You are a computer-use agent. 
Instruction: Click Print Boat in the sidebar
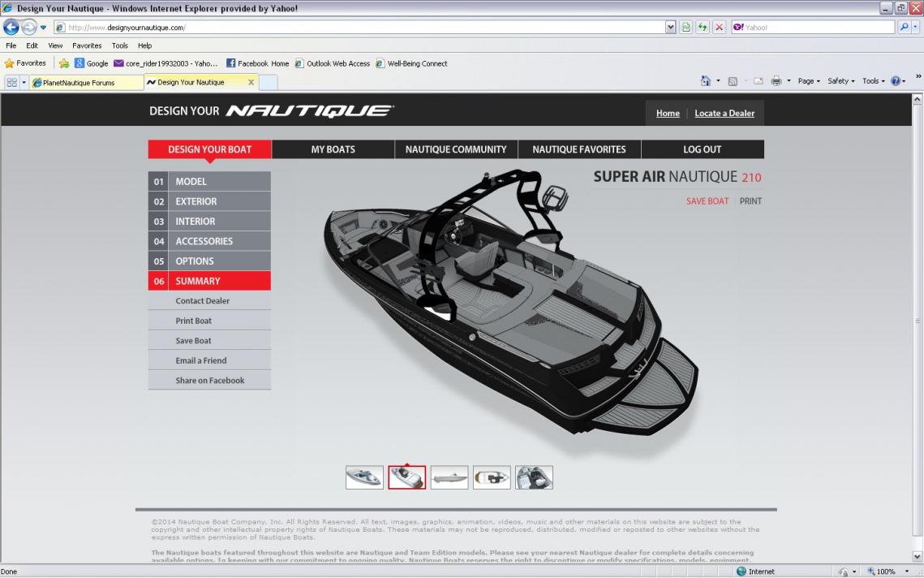209,321
